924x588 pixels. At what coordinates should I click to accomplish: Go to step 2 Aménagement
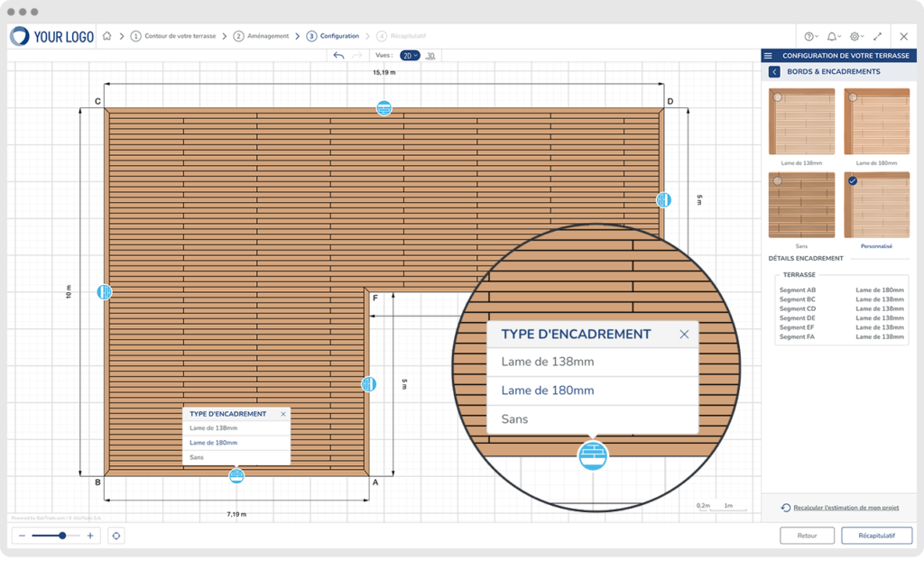(x=261, y=37)
